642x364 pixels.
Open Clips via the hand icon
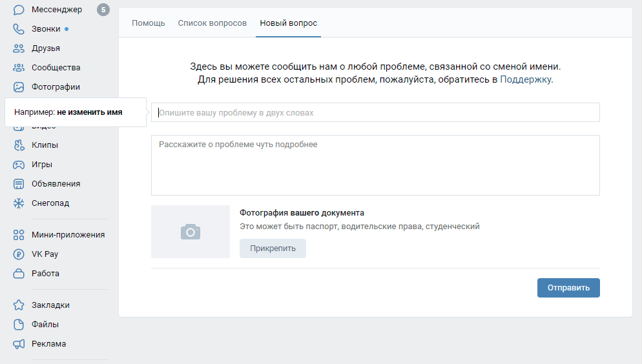click(x=19, y=145)
